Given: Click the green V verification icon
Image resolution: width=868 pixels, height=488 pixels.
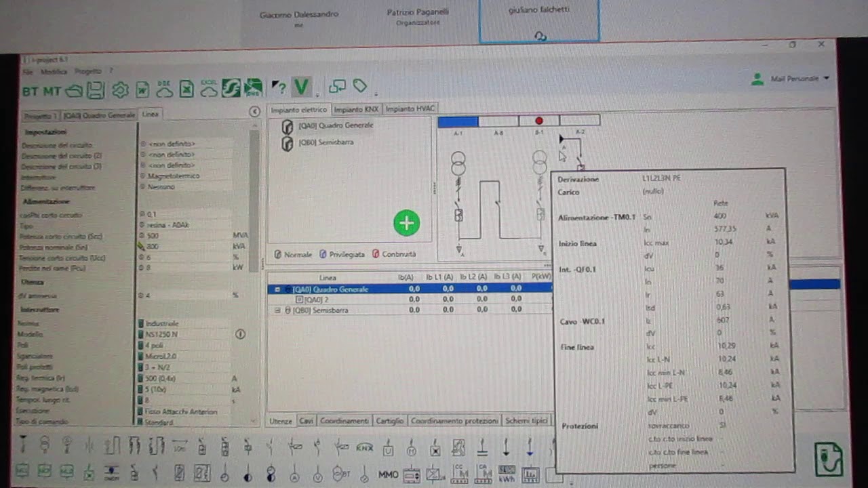Looking at the screenshot, I should (x=301, y=87).
